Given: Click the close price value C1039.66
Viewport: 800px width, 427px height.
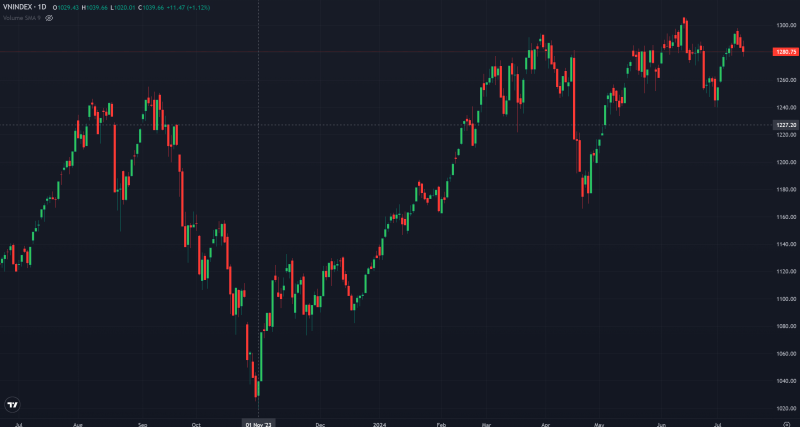Looking at the screenshot, I should coord(153,7).
